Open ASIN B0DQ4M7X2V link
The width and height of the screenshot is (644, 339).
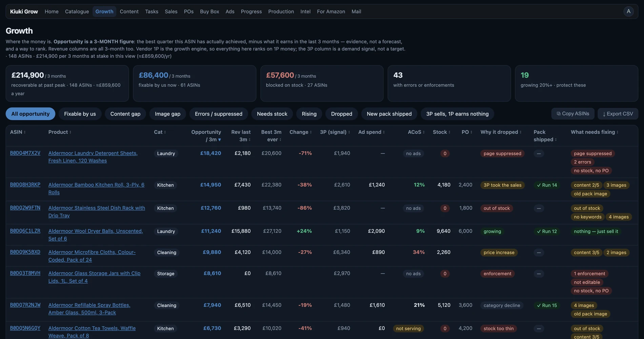25,153
